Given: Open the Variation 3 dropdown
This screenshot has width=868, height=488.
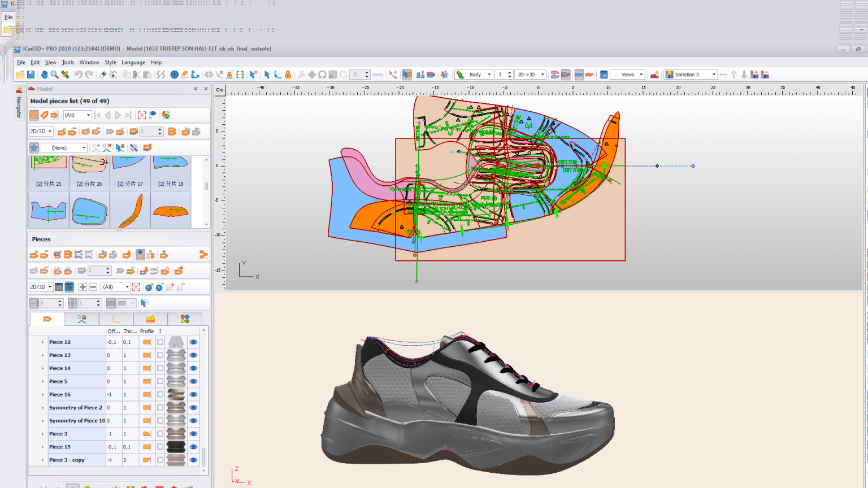Looking at the screenshot, I should point(714,75).
